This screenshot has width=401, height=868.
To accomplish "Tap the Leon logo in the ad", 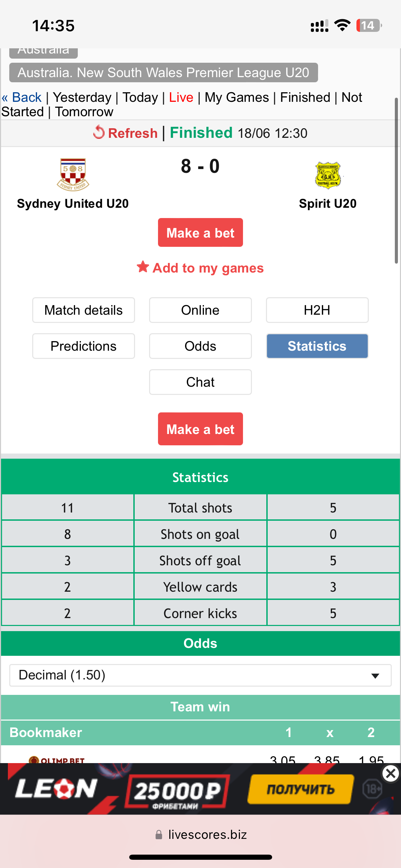I will [56, 788].
